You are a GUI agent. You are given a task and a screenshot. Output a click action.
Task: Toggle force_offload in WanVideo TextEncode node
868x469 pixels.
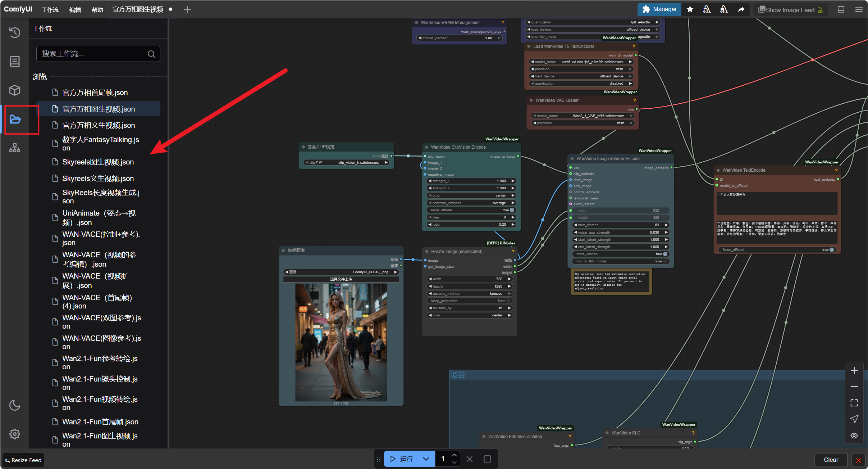point(777,250)
